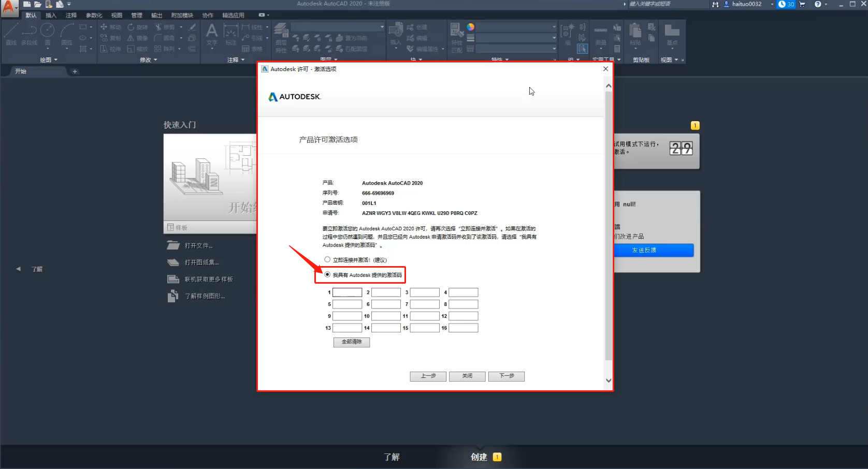The width and height of the screenshot is (868, 469).
Task: Select the Line (直线) draw tool
Action: click(x=11, y=34)
